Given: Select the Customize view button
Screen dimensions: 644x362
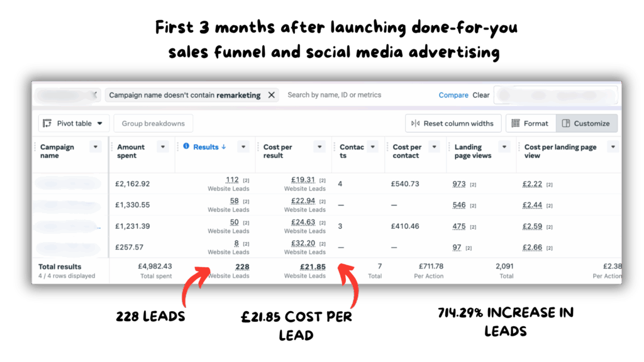Looking at the screenshot, I should coord(586,123).
